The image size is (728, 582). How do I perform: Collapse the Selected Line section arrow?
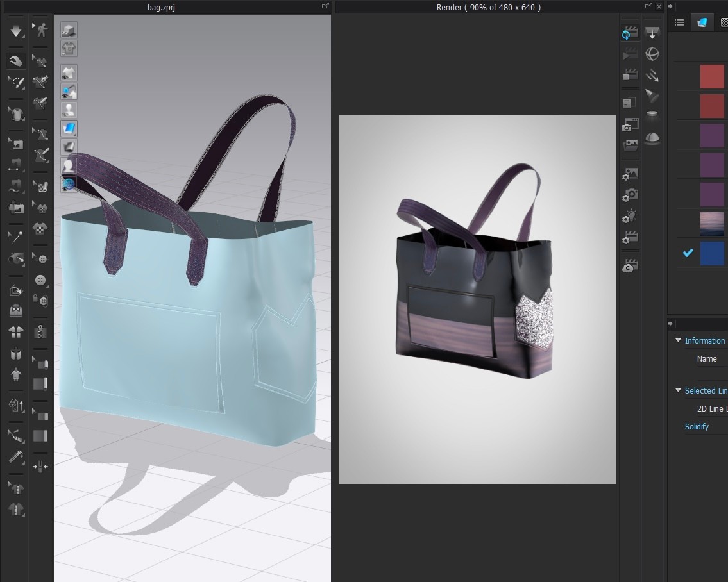point(678,390)
